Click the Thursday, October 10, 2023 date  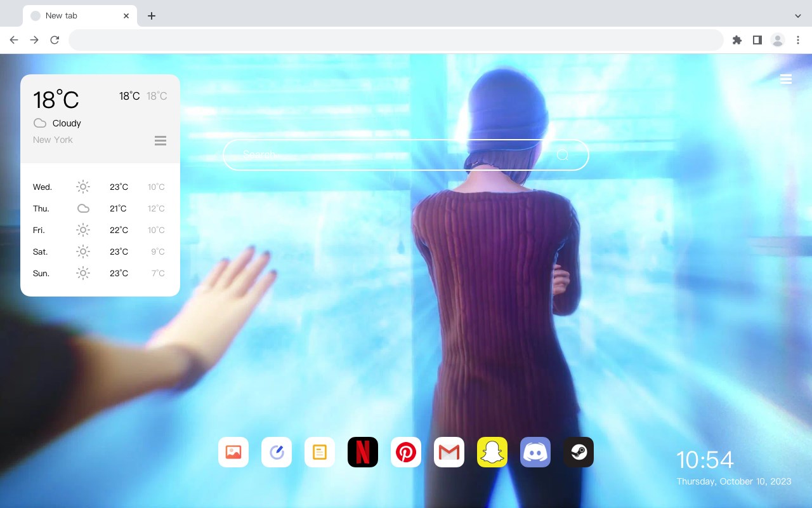[x=734, y=481]
